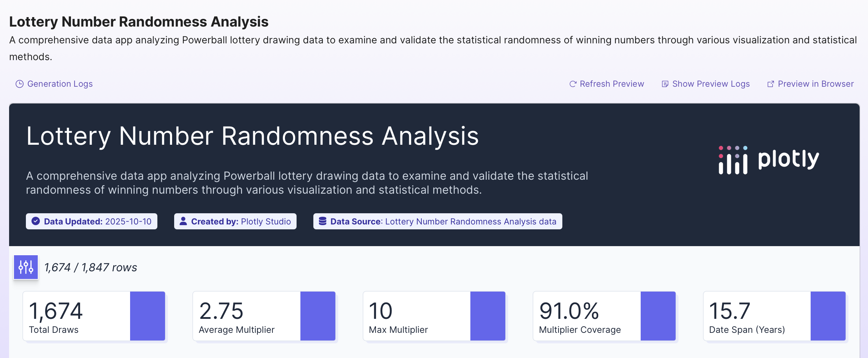Click the Data Source badge text
868x358 pixels.
click(443, 221)
